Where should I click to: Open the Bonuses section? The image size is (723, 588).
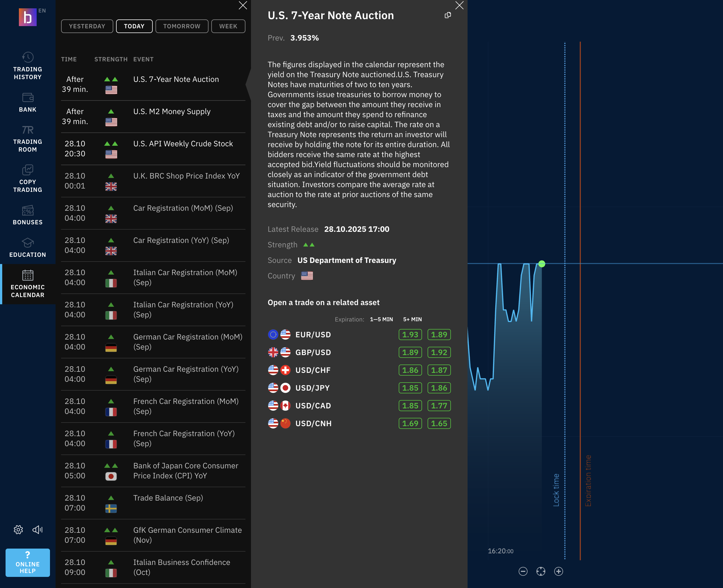click(x=27, y=215)
